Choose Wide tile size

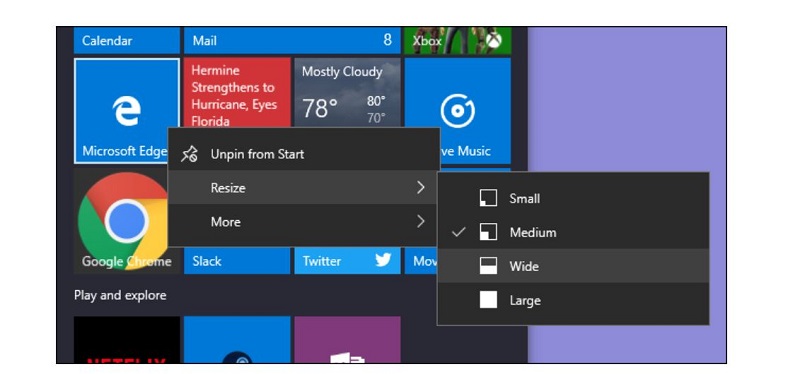573,266
